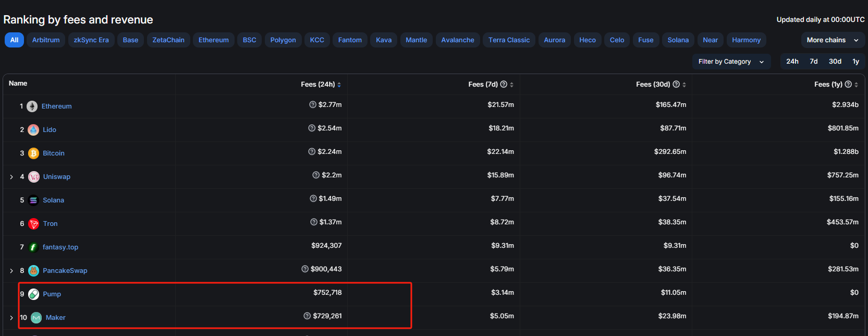868x336 pixels.
Task: Click the Bitcoin logo icon
Action: coord(33,153)
